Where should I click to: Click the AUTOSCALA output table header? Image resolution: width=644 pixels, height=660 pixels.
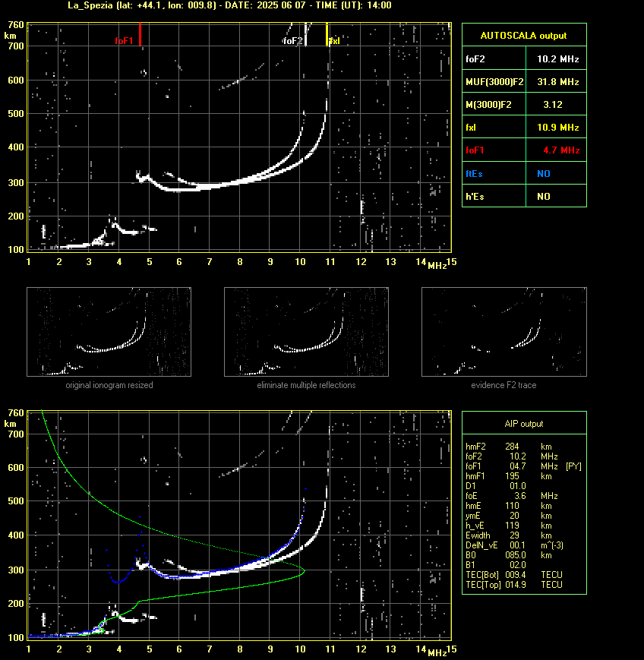point(524,35)
